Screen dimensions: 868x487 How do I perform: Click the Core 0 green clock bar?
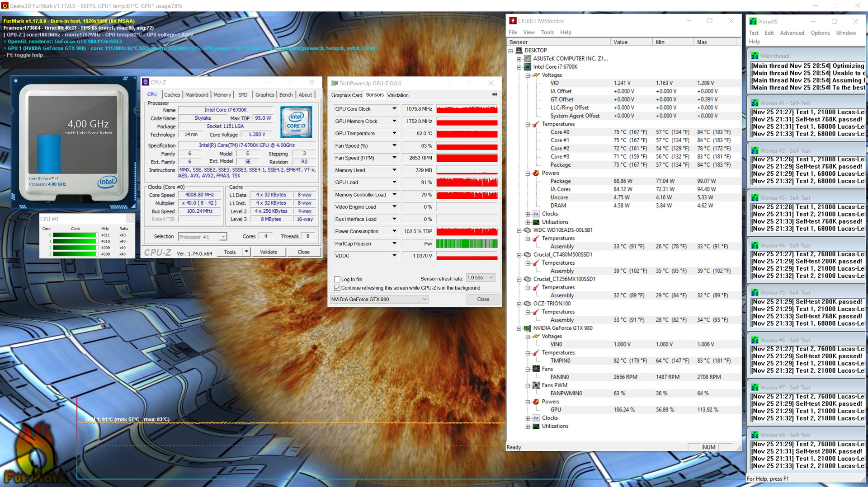pos(75,235)
